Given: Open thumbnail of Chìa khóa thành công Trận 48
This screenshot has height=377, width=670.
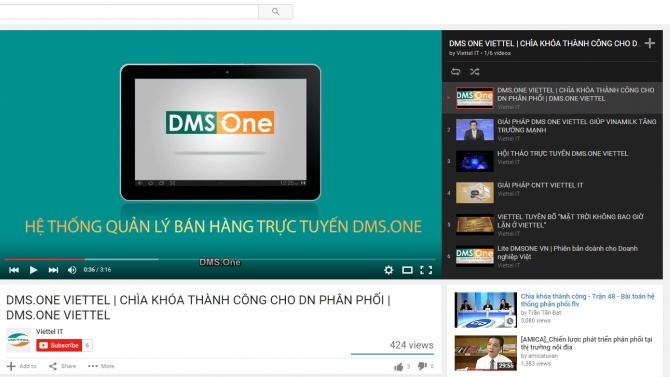Looking at the screenshot, I should click(485, 310).
